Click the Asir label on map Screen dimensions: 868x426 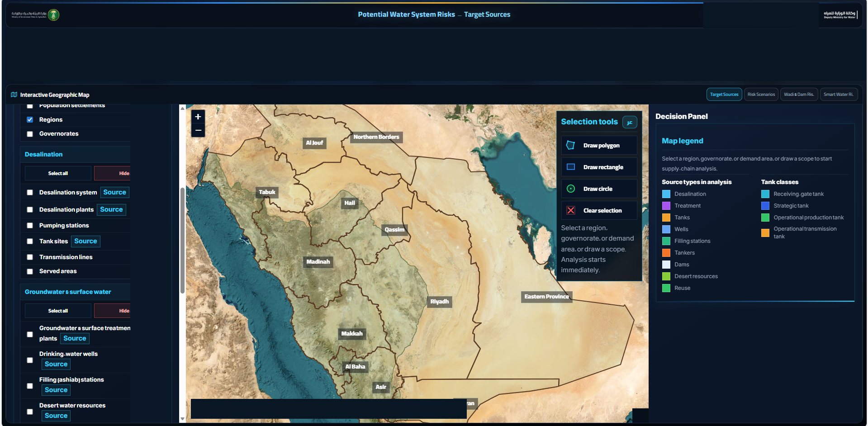pos(381,387)
